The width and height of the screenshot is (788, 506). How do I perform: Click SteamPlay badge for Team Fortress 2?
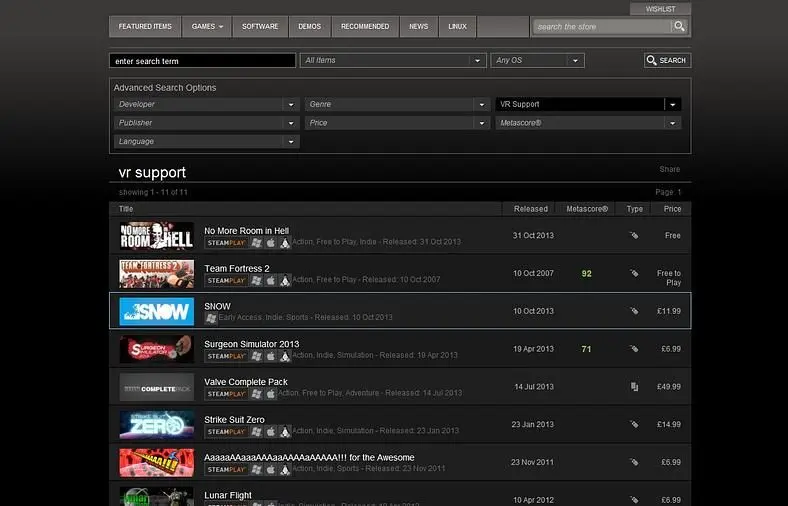tap(226, 280)
